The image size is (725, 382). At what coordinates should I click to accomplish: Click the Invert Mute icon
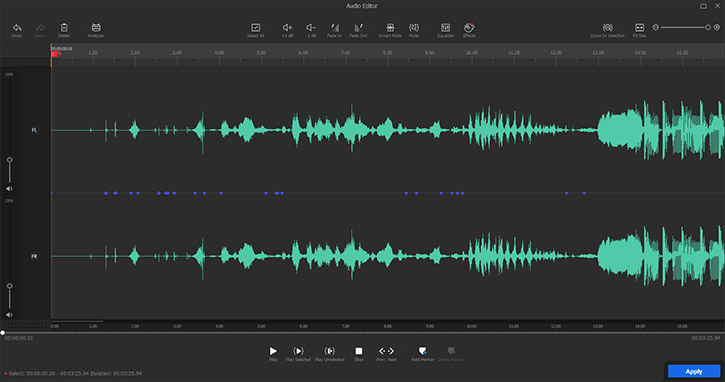(x=390, y=28)
